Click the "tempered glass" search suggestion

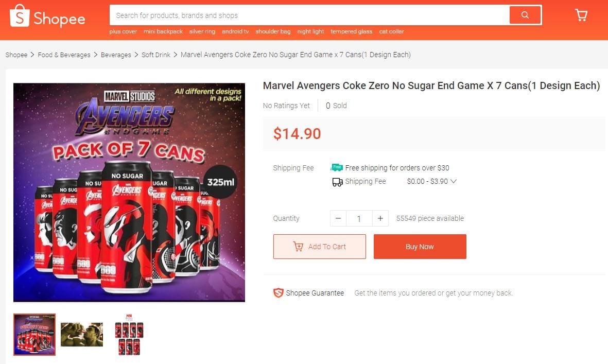pyautogui.click(x=351, y=31)
